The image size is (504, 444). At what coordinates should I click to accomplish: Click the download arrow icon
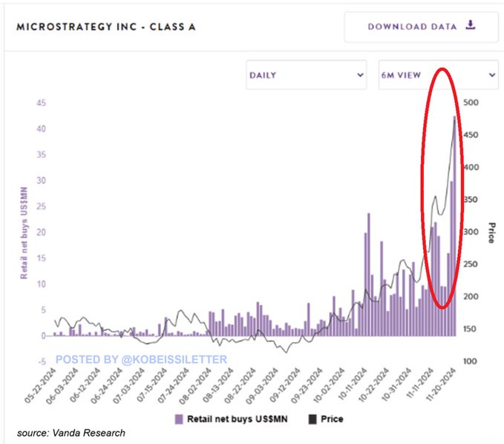point(470,26)
